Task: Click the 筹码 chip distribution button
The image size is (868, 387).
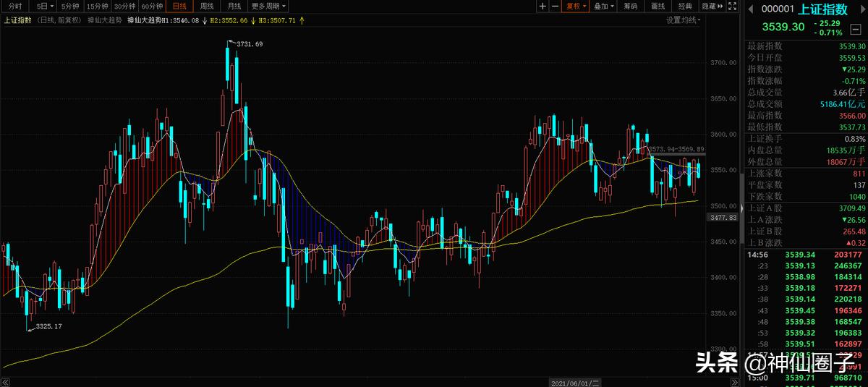Action: 630,6
